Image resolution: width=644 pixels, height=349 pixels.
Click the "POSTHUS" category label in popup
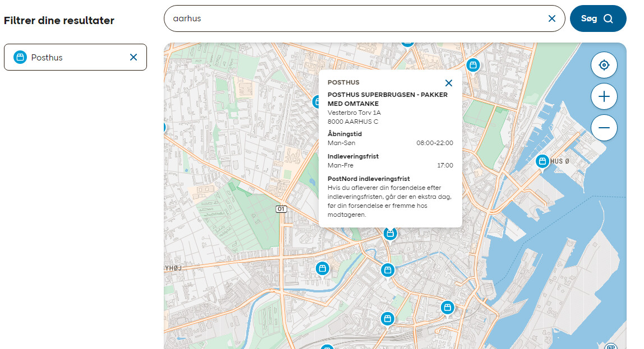point(343,82)
